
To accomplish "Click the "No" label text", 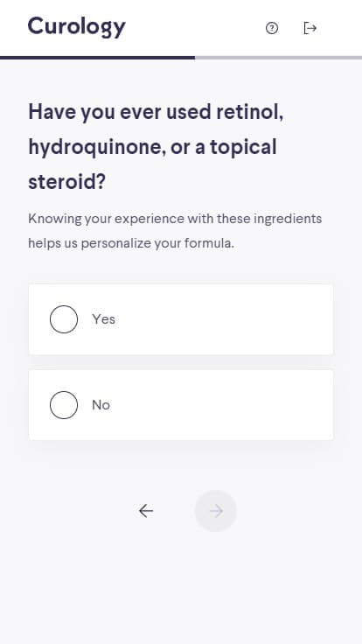I will click(x=101, y=405).
